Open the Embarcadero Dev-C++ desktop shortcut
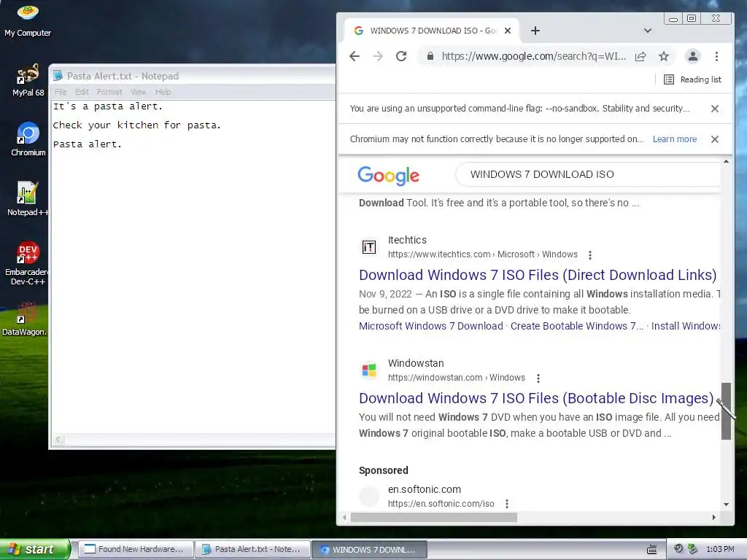Viewport: 747px width, 560px height. point(27,262)
